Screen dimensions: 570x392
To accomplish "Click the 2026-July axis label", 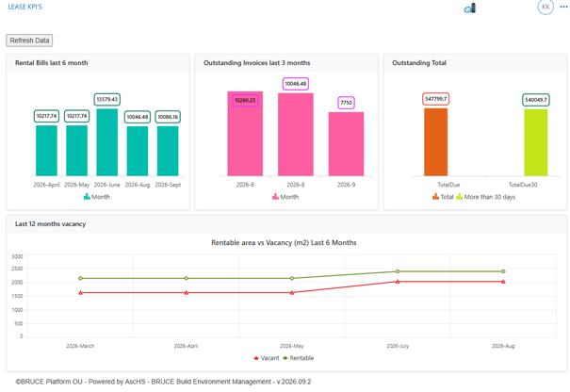I will point(398,346).
